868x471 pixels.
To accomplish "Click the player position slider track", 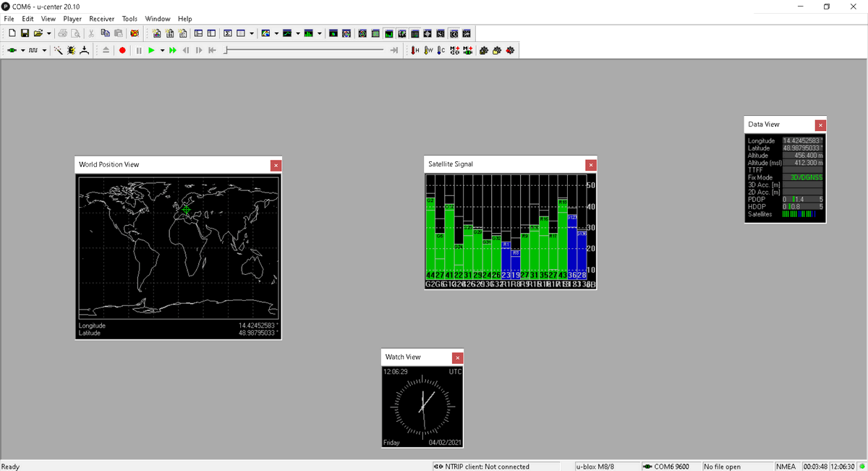I will click(x=304, y=50).
